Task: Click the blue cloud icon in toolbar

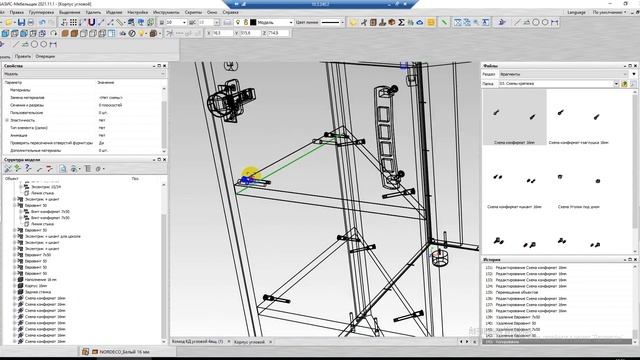Action: coord(419,22)
